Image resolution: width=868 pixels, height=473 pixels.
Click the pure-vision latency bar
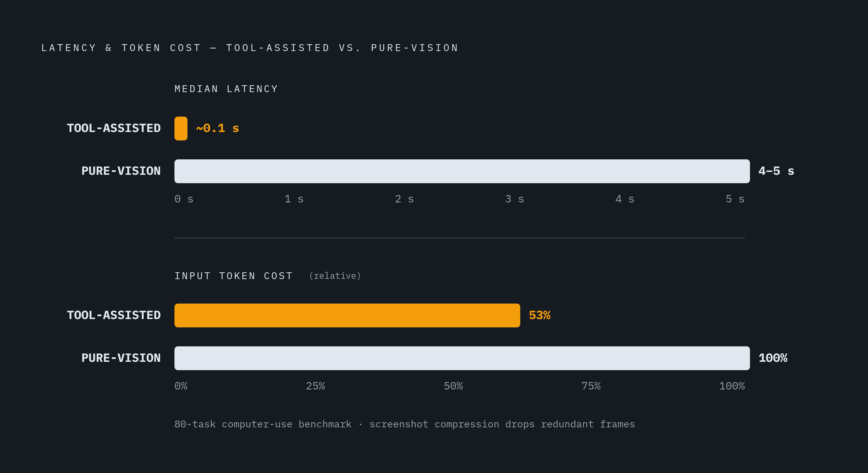click(462, 171)
